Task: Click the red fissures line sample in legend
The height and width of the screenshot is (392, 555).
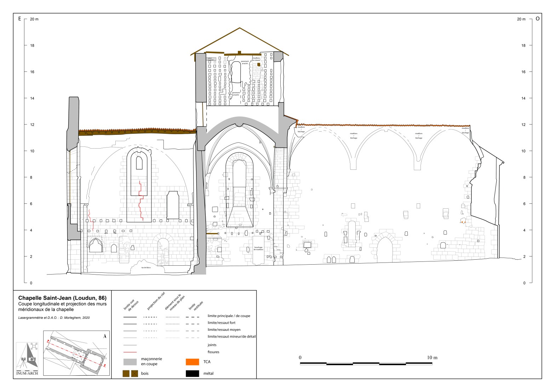Action: pos(130,352)
